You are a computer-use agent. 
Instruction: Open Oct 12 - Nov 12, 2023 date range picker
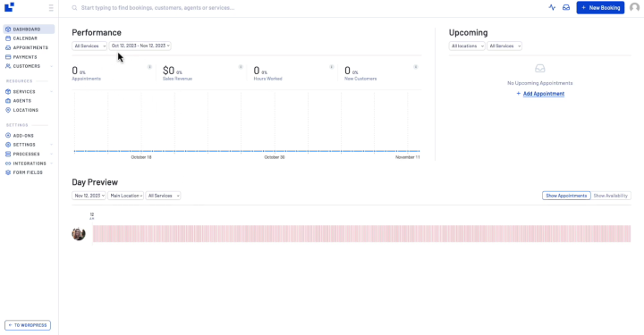pyautogui.click(x=140, y=46)
